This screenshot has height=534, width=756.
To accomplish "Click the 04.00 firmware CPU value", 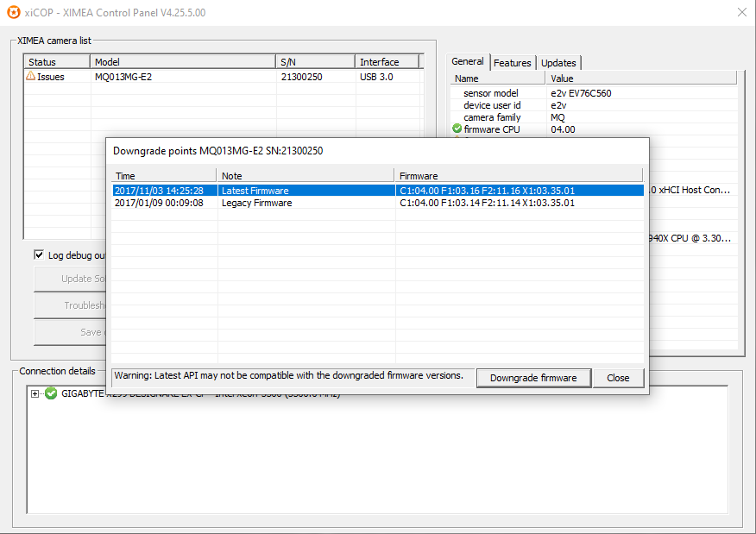I will 563,129.
